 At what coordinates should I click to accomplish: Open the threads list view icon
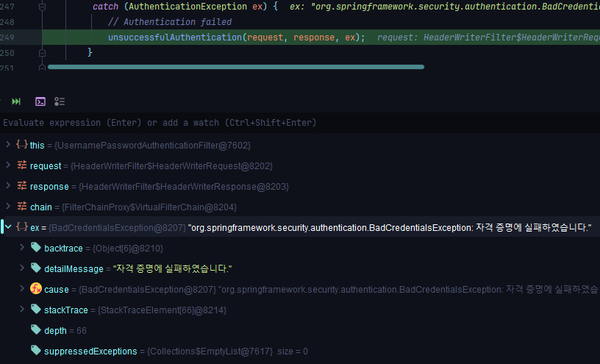tap(60, 101)
